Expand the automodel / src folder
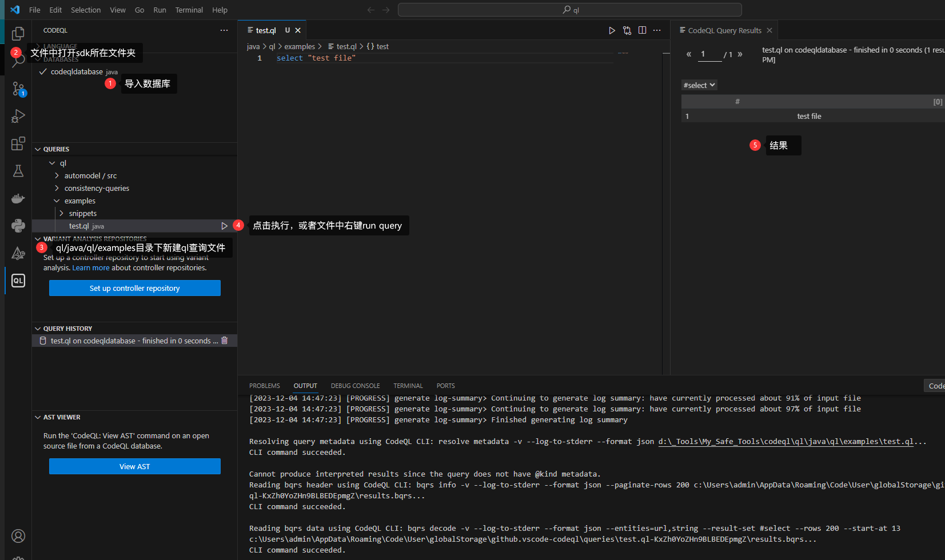The height and width of the screenshot is (560, 945). coord(57,176)
